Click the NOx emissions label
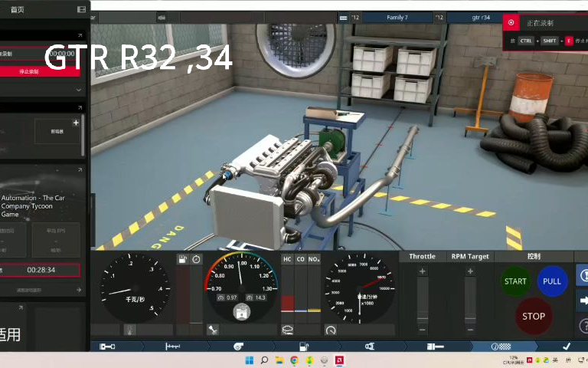Image resolution: width=588 pixels, height=368 pixels. (x=314, y=259)
